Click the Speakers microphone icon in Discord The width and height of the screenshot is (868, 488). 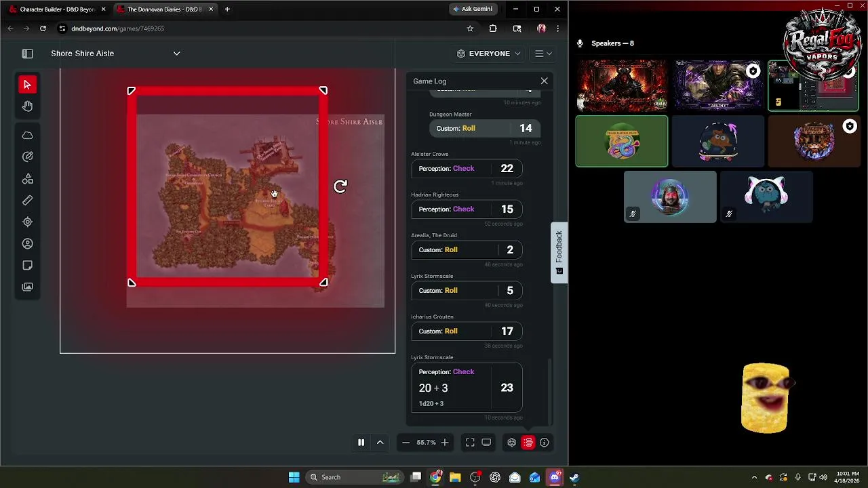point(580,43)
